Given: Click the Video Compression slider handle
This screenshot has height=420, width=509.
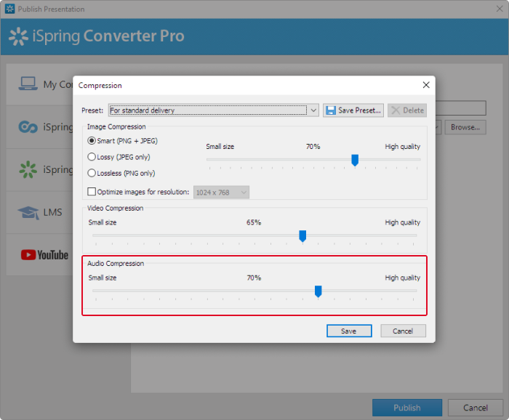Looking at the screenshot, I should (302, 236).
